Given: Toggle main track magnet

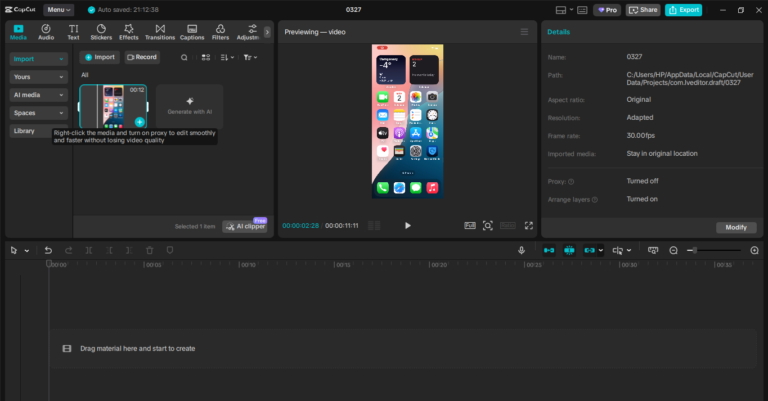Looking at the screenshot, I should tap(549, 251).
